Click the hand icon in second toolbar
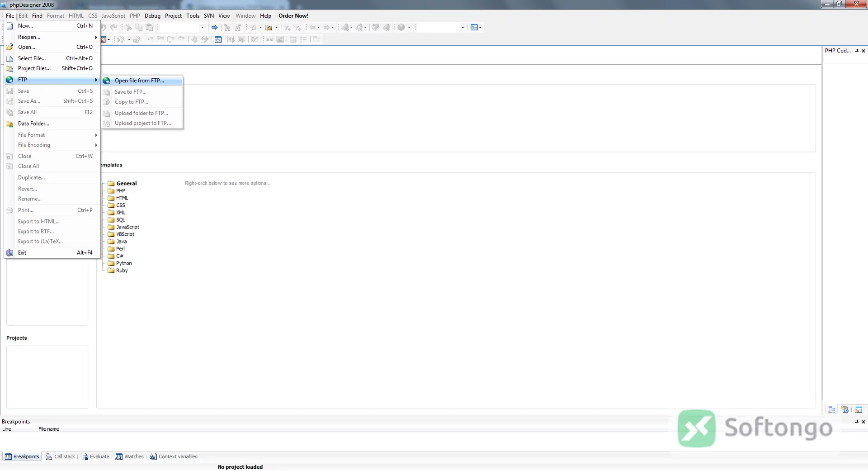This screenshot has height=471, width=868. [194, 39]
